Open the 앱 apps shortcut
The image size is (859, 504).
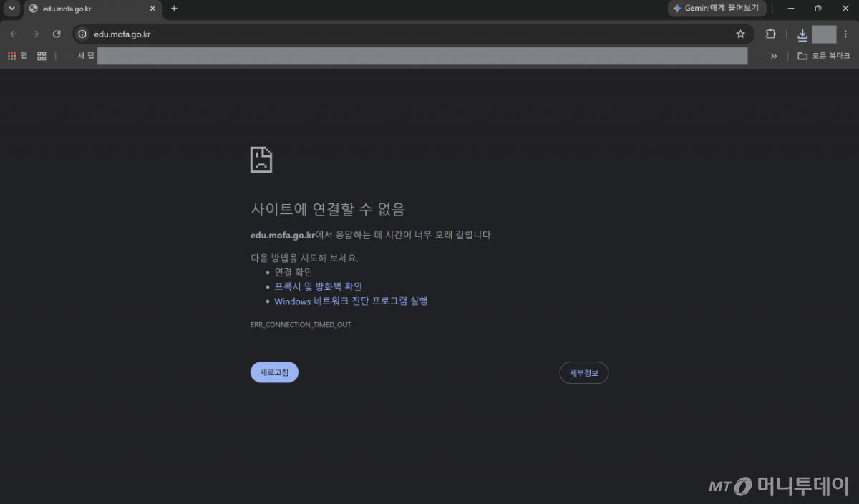coord(17,55)
